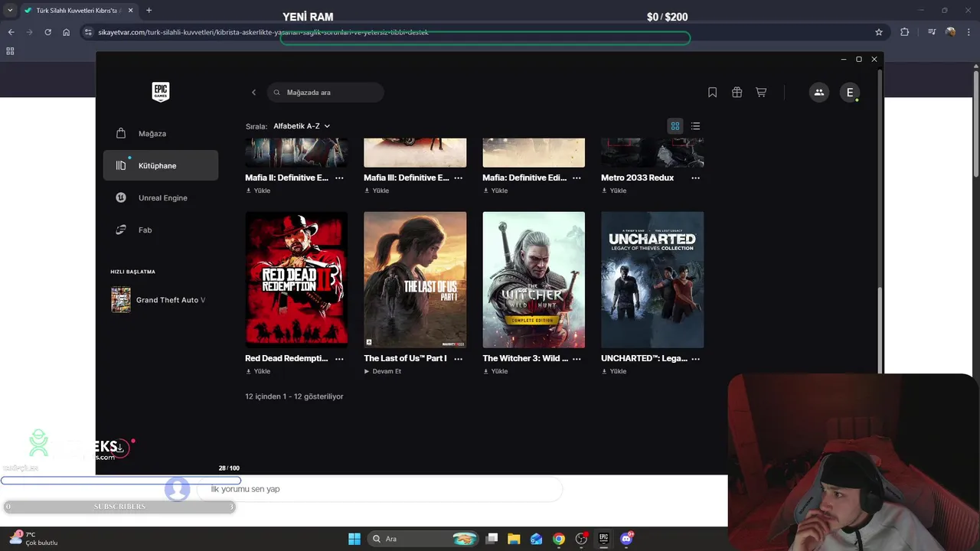Go back in the browser
This screenshot has width=980, height=551.
[x=11, y=32]
